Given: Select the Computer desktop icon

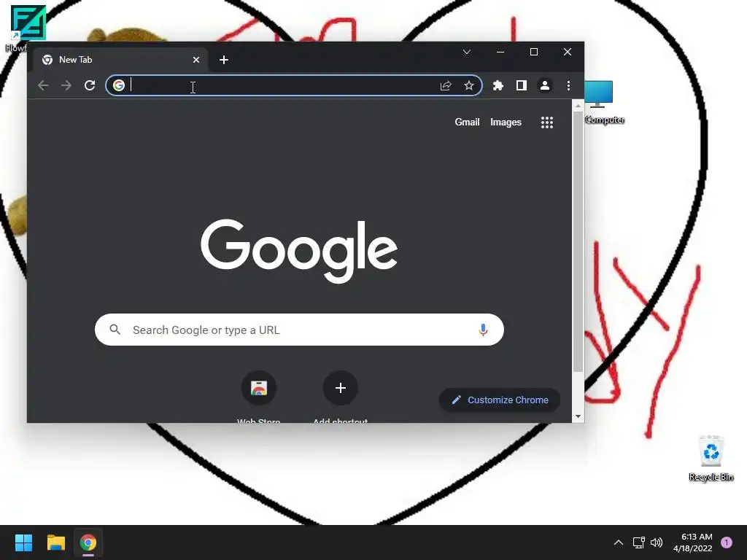Looking at the screenshot, I should pos(604,102).
